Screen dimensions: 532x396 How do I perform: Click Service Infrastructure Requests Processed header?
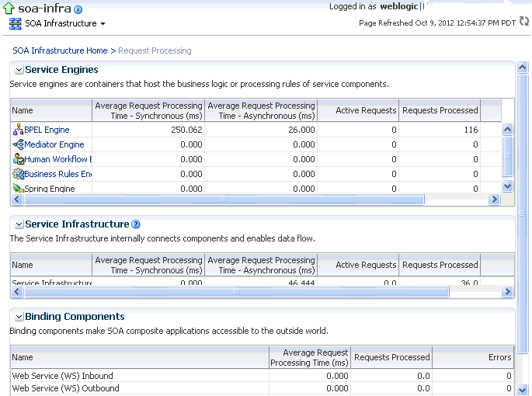440,265
